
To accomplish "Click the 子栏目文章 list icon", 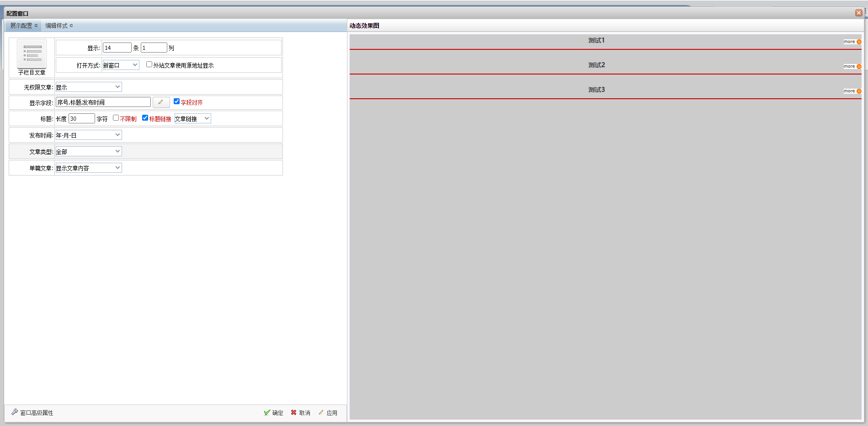I will [32, 54].
